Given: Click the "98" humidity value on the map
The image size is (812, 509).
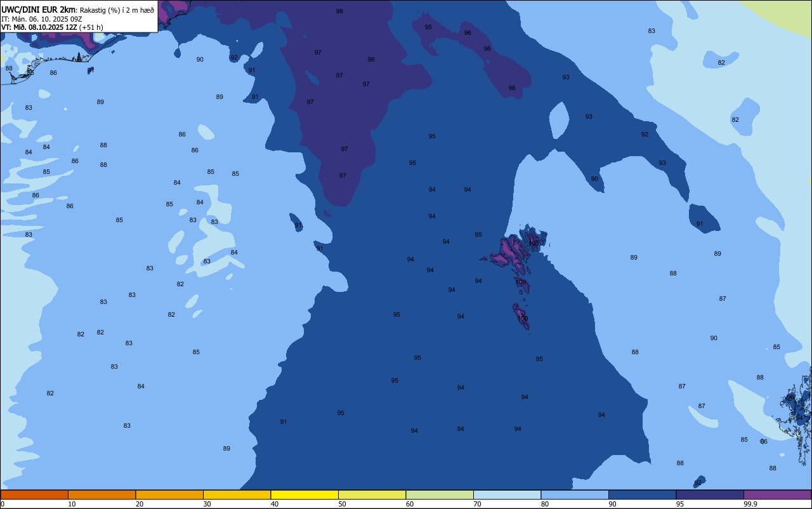Looking at the screenshot, I should (339, 11).
